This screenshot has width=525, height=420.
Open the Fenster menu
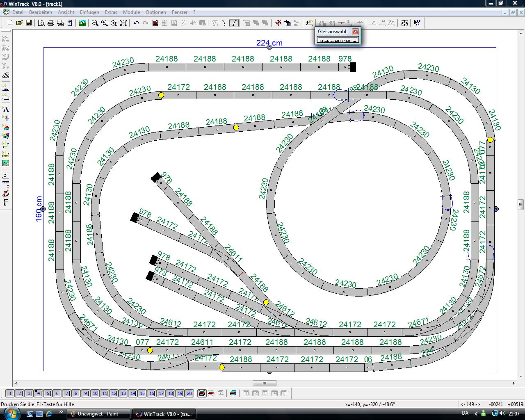[180, 12]
